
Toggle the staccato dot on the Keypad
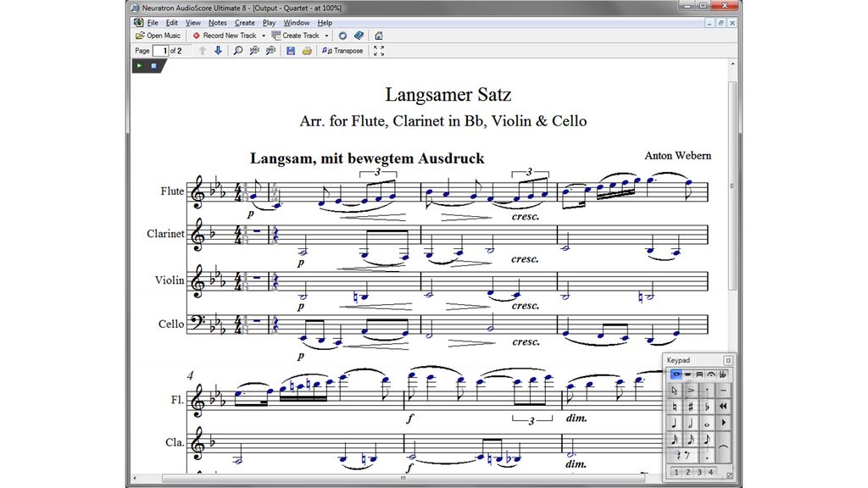707,391
